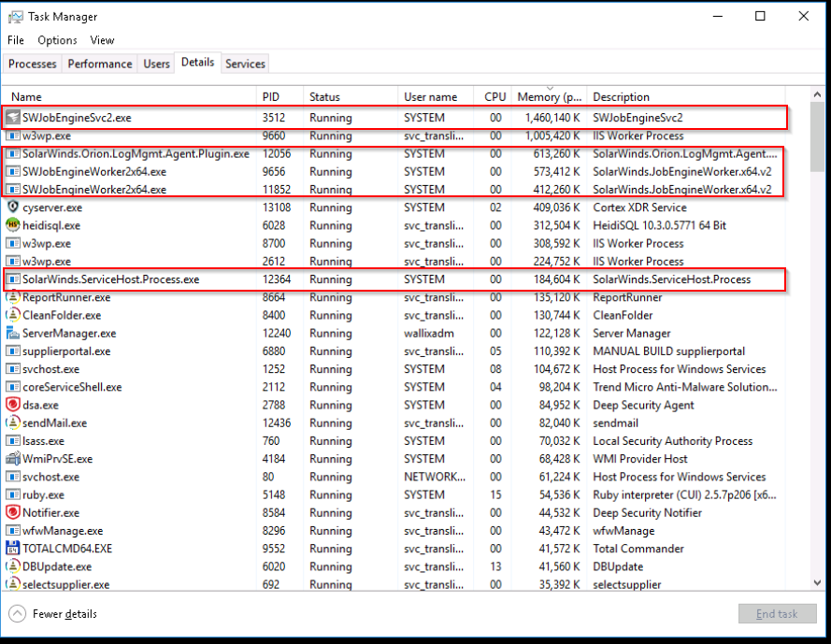Click the Local Security Authority Process description

coord(672,441)
